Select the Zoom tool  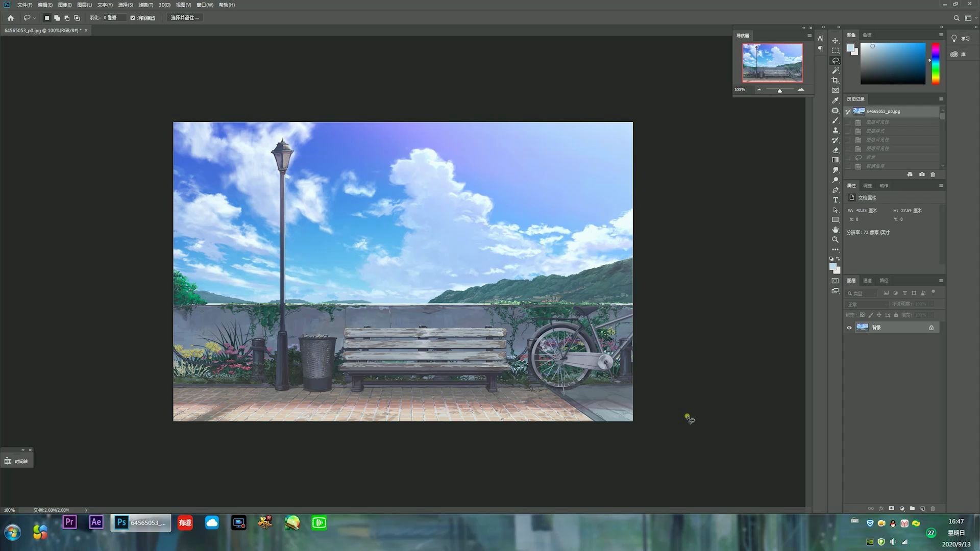[x=835, y=240]
